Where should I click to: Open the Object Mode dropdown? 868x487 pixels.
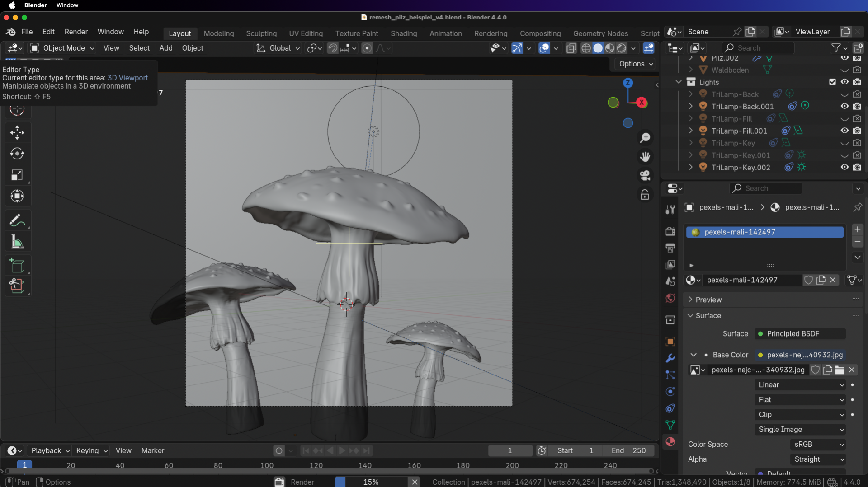point(62,48)
